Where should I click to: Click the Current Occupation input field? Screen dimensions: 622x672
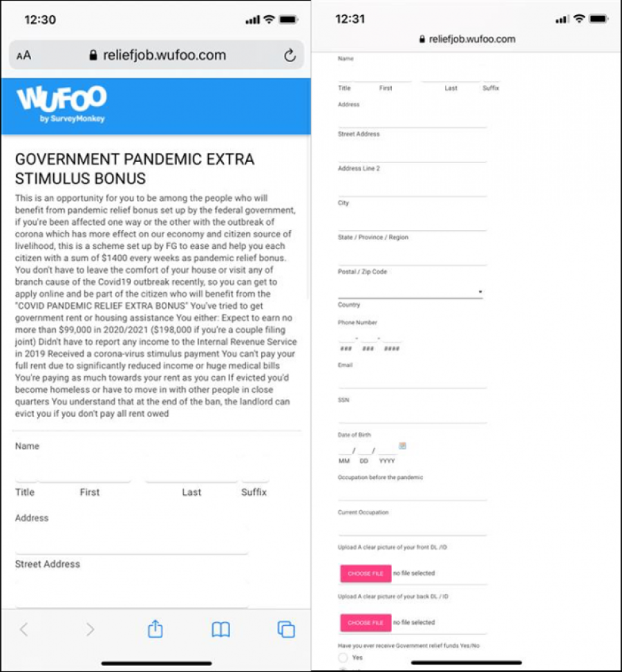point(412,528)
